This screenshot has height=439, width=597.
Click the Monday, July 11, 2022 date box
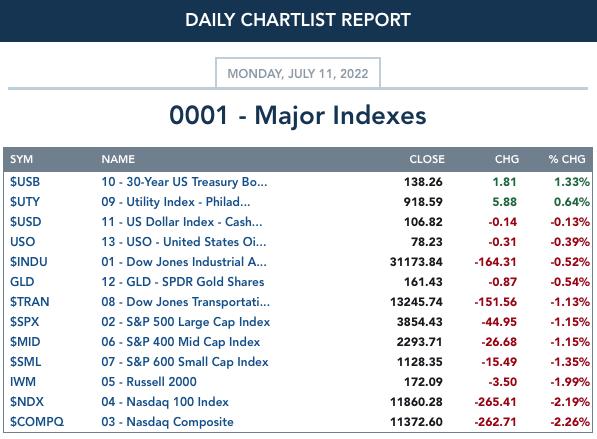tap(298, 73)
